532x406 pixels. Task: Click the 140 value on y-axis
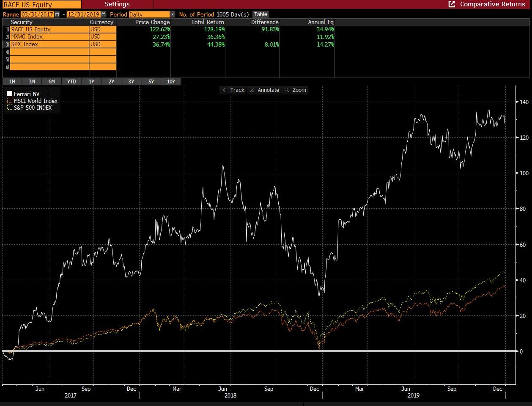click(524, 102)
